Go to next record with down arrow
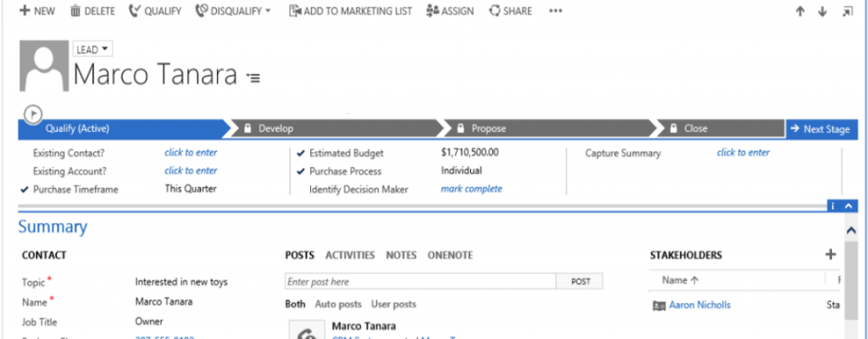 click(823, 12)
